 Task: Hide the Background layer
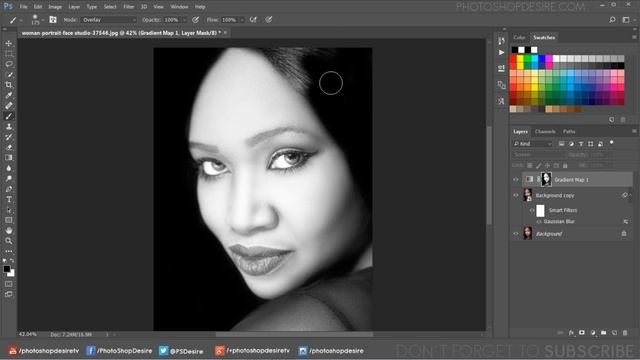pyautogui.click(x=516, y=234)
